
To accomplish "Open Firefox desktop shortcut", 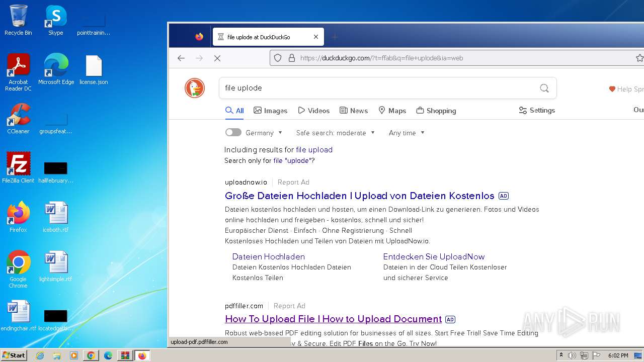I will pyautogui.click(x=18, y=217).
